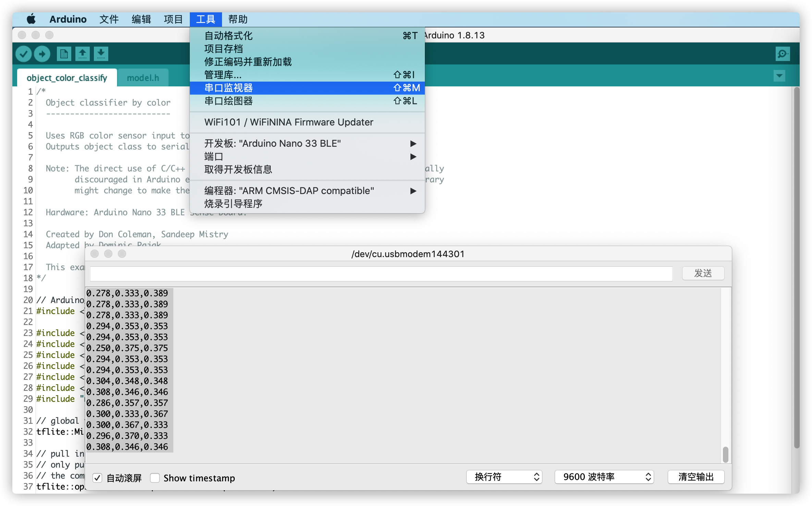
Task: Click the serial monitor vertical scrollbar thumb
Action: pos(725,454)
